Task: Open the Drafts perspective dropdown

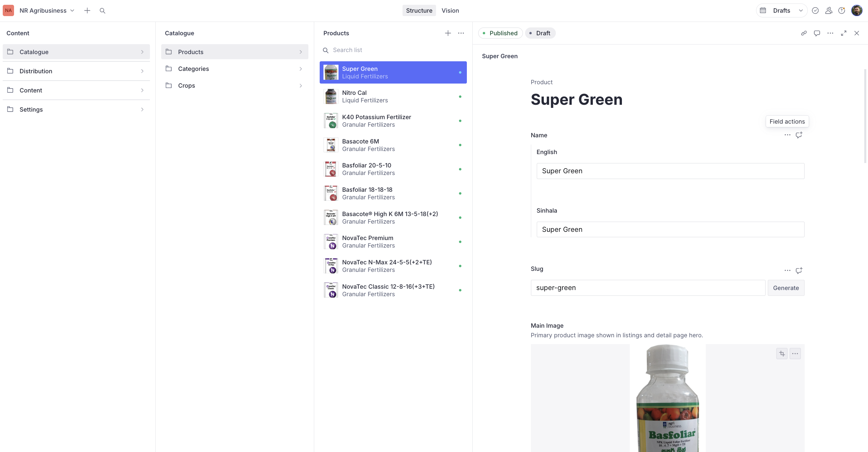Action: [x=788, y=11]
